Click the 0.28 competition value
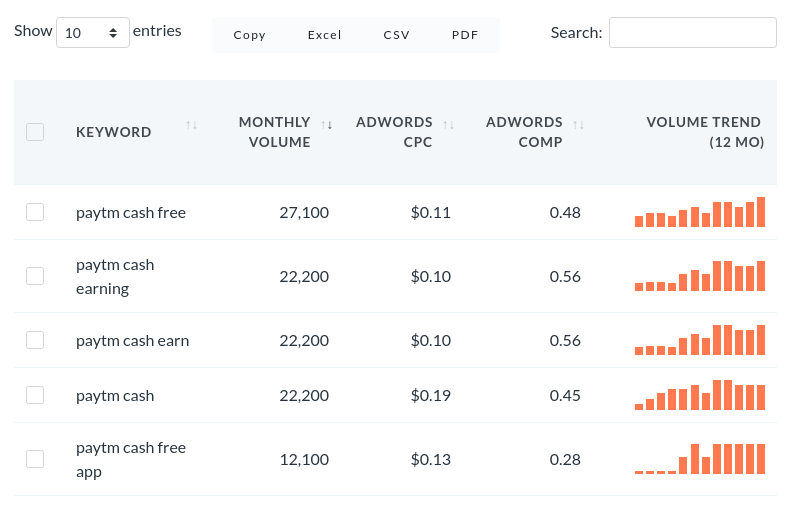This screenshot has height=506, width=793. pos(565,459)
